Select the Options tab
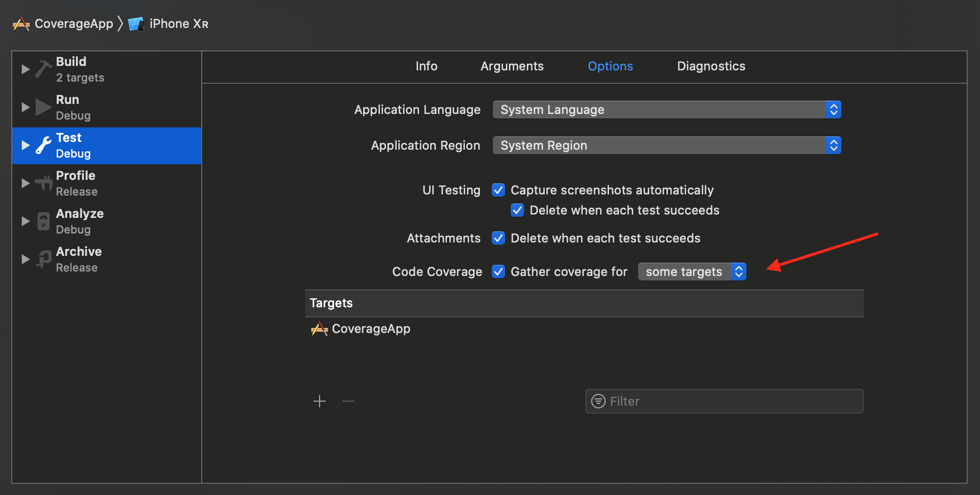The width and height of the screenshot is (980, 495). coord(610,66)
